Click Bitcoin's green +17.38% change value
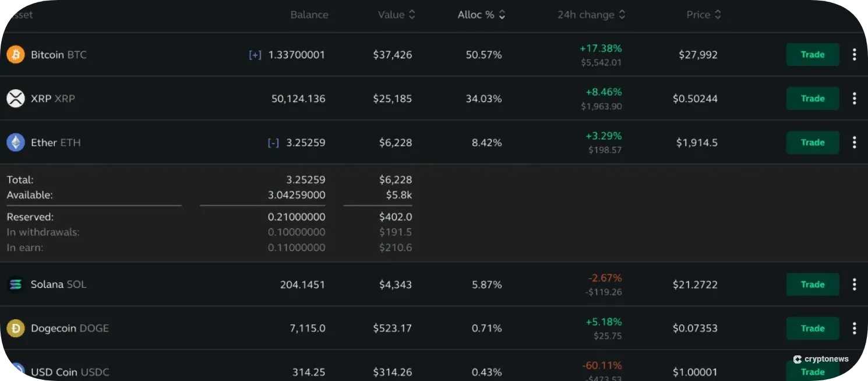868x381 pixels. 601,48
